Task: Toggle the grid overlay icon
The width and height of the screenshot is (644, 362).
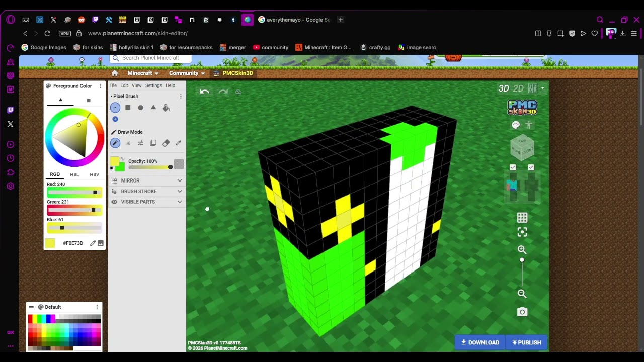Action: click(x=522, y=218)
